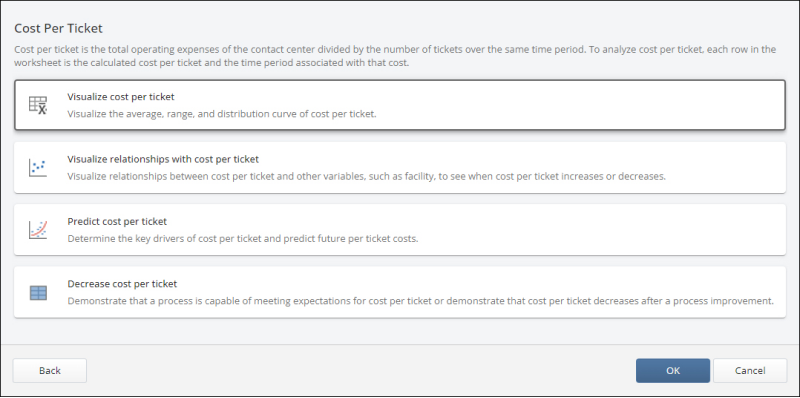The height and width of the screenshot is (398, 800).
Task: Select the 'Predict cost per ticket' title
Action: (x=117, y=221)
